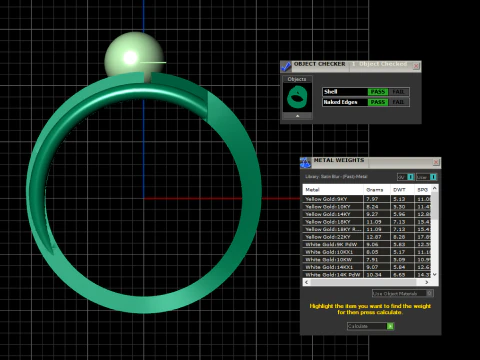Toggle the User cyan switch in Metal Weights
The image size is (480, 360).
coord(433,177)
